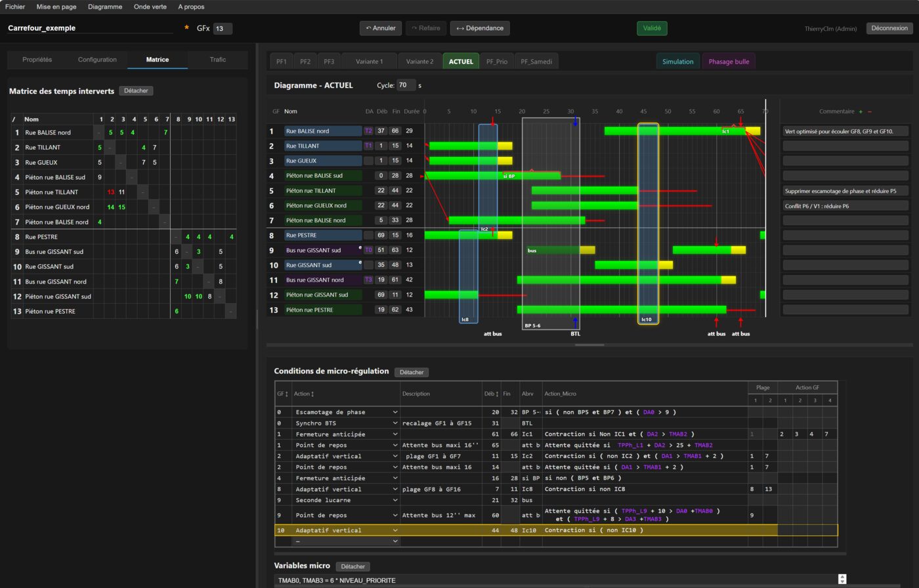Detach the Matrice des temps interverts panel
The width and height of the screenshot is (919, 588).
coord(136,91)
